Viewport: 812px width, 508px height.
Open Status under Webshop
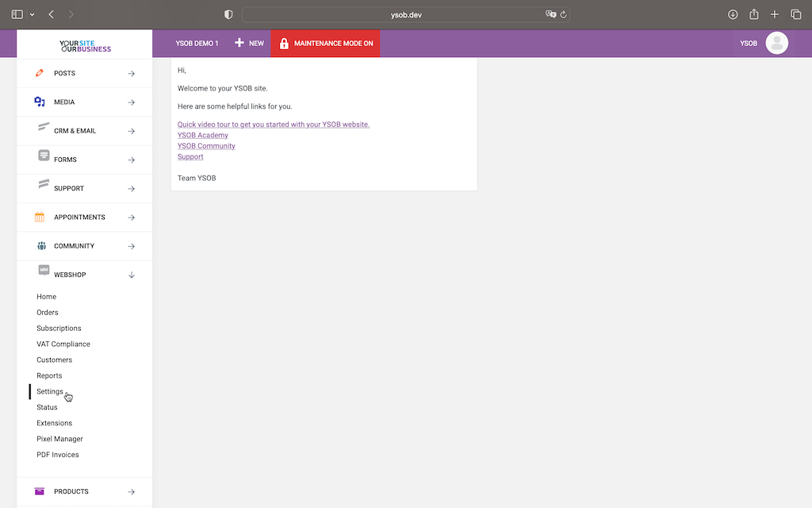point(47,407)
